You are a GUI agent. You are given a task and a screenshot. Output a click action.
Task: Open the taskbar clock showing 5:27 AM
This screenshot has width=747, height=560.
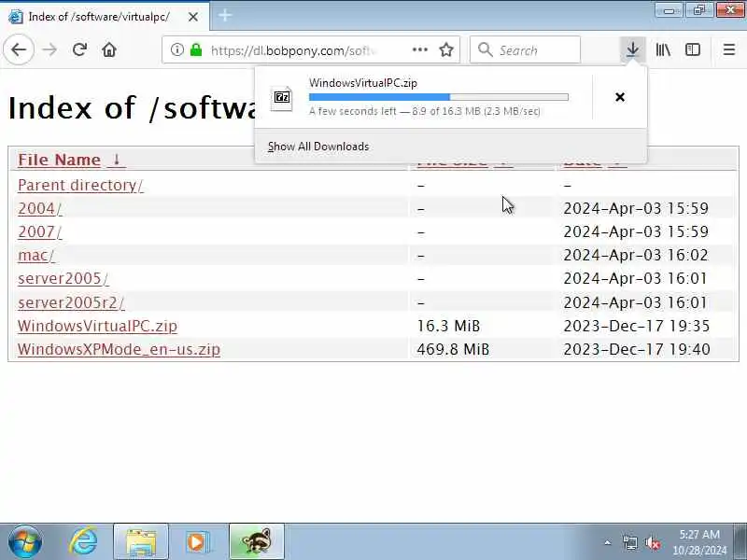pyautogui.click(x=699, y=542)
